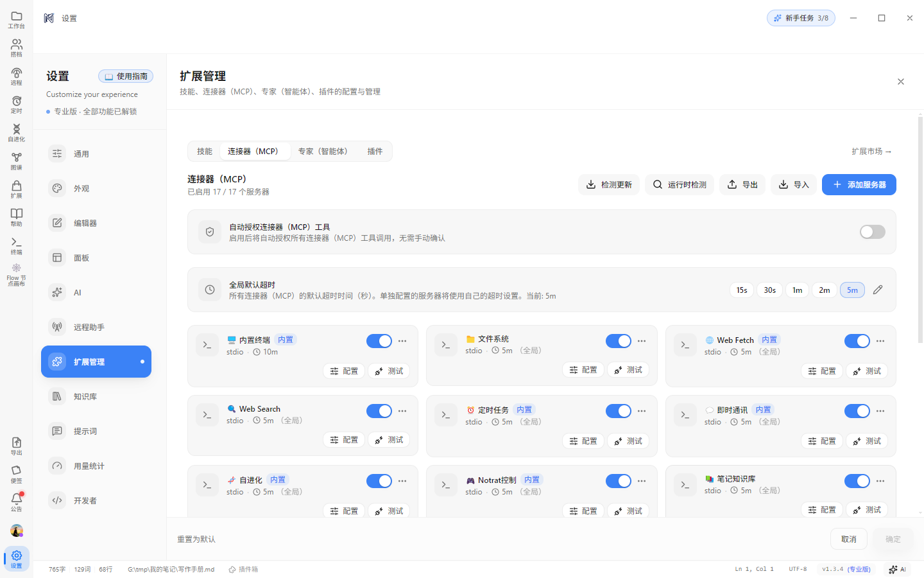This screenshot has width=924, height=578.
Task: Toggle the Web Fetch server switch
Action: pos(857,341)
